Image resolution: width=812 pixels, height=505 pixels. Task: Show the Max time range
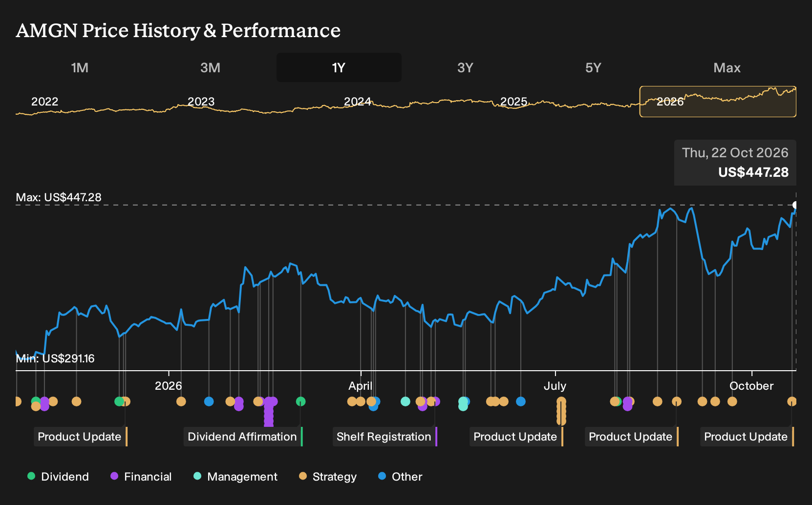727,67
